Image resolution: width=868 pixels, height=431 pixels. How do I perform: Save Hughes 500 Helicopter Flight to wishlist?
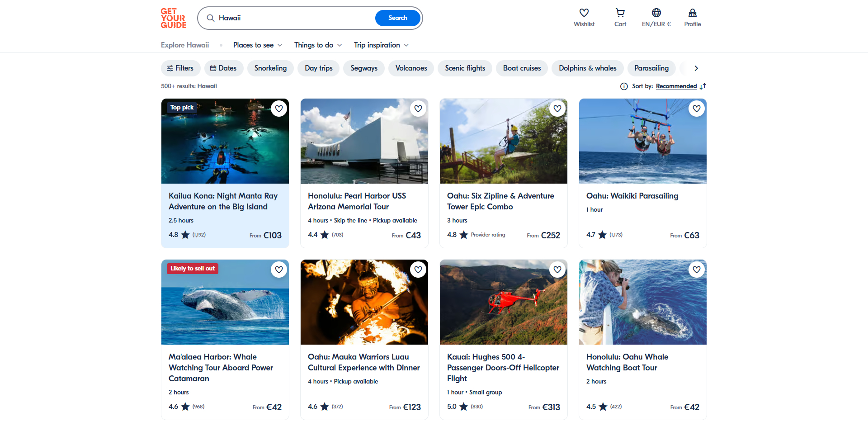[557, 270]
